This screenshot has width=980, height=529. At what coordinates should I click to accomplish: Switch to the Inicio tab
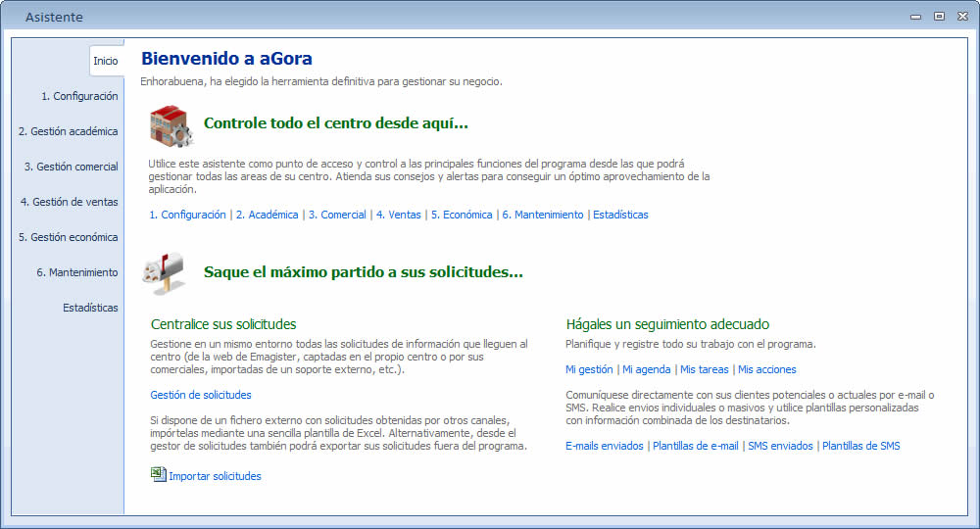click(x=106, y=61)
